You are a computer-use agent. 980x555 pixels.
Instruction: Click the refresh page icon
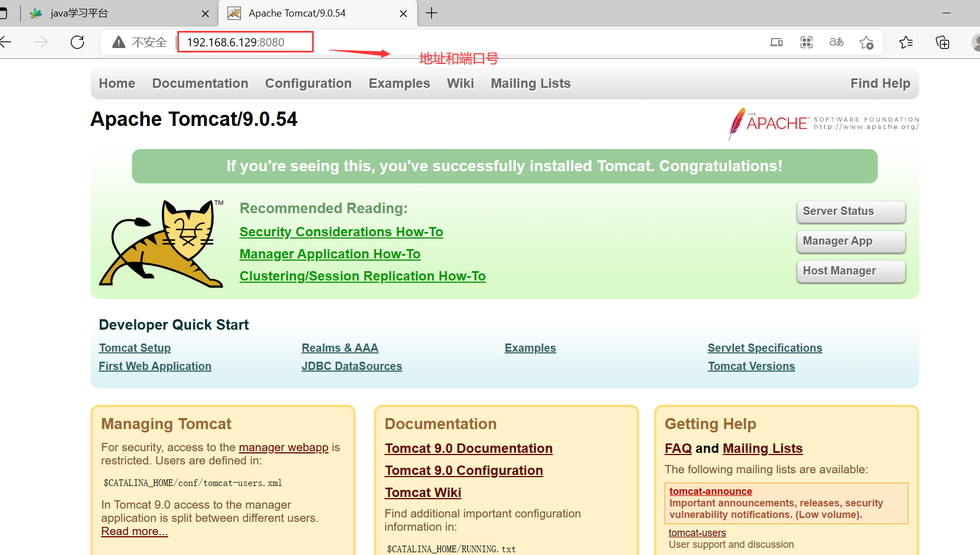tap(77, 42)
